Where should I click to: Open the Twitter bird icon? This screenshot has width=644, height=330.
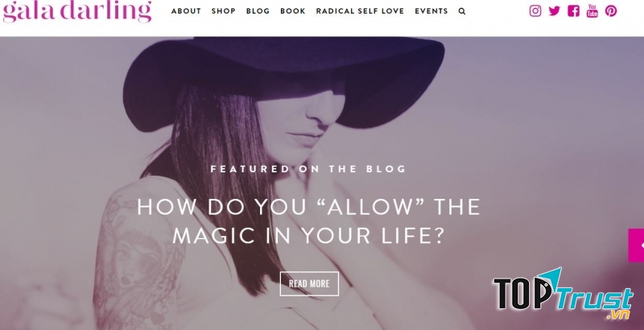coord(554,10)
